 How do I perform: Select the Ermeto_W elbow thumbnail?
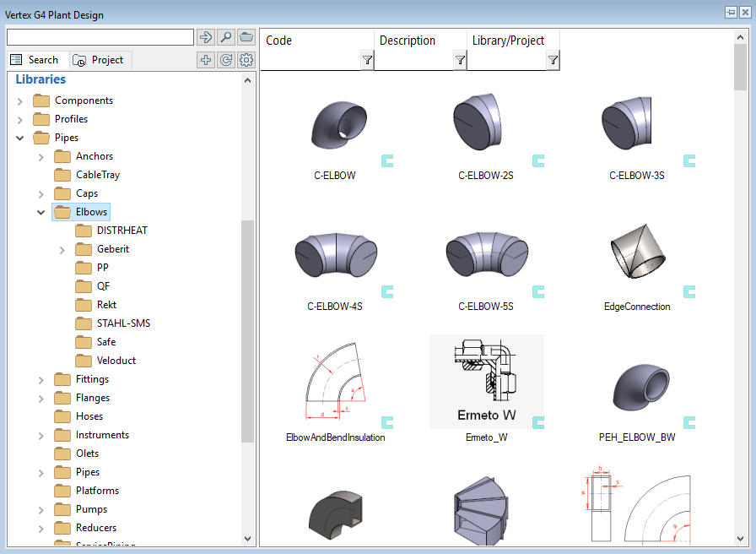486,382
